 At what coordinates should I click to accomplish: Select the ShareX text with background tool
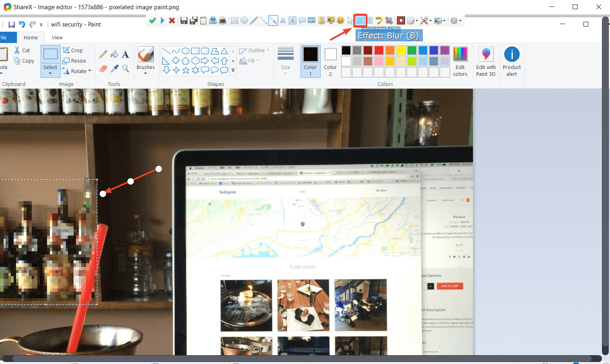point(292,20)
